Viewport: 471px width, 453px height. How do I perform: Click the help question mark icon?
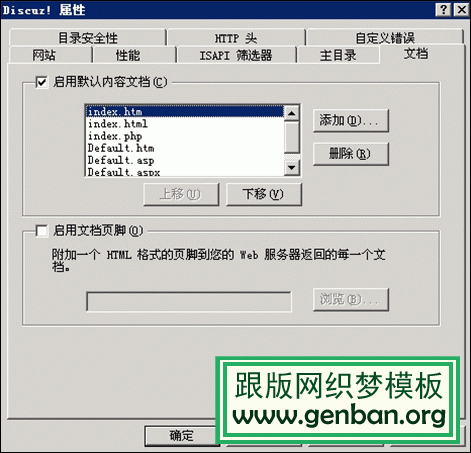pyautogui.click(x=443, y=10)
